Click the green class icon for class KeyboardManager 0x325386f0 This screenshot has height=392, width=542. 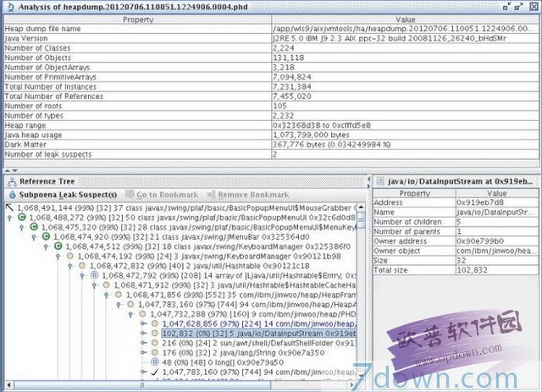(58, 246)
